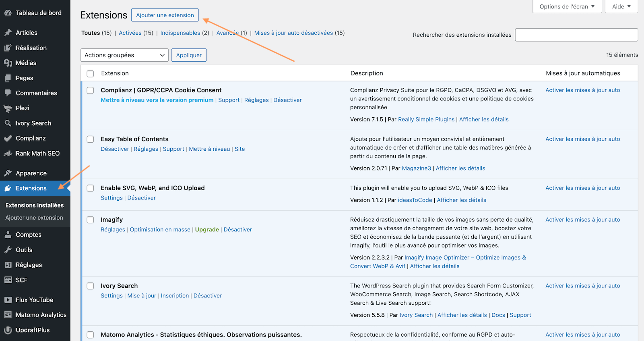Filter by Mises à jour auto désactivées
Viewport: 644px width, 341px height.
click(293, 33)
